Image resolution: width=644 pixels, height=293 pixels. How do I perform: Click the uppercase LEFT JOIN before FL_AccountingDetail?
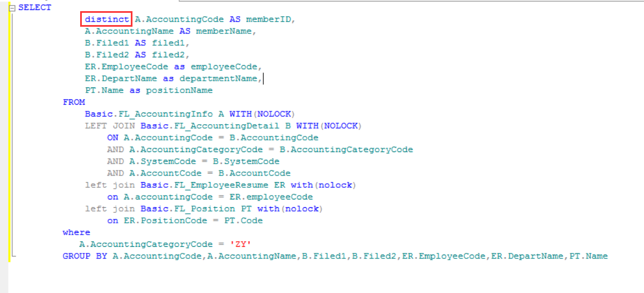point(110,126)
